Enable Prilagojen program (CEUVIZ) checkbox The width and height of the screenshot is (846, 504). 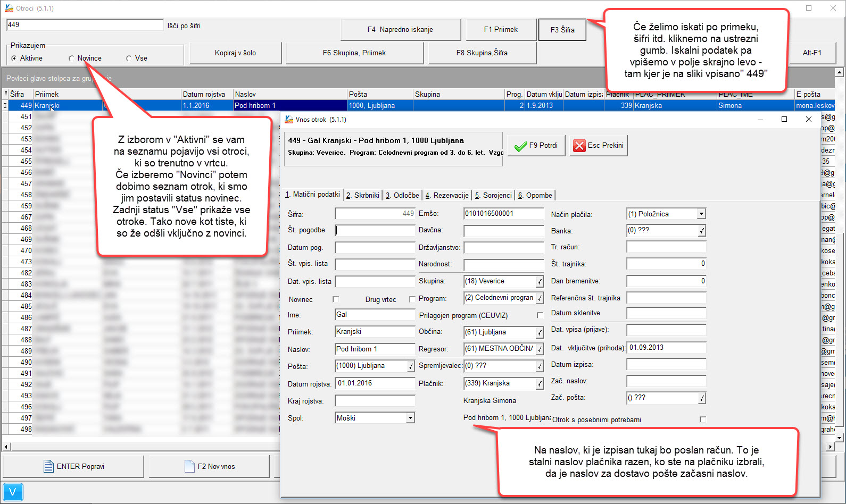coord(540,315)
